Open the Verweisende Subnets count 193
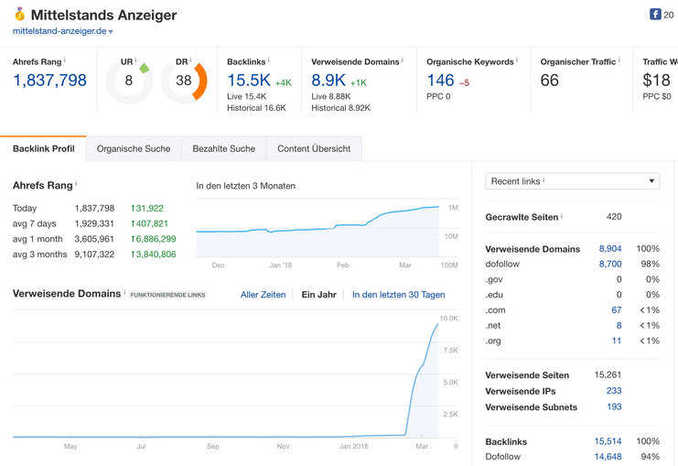 (x=614, y=407)
